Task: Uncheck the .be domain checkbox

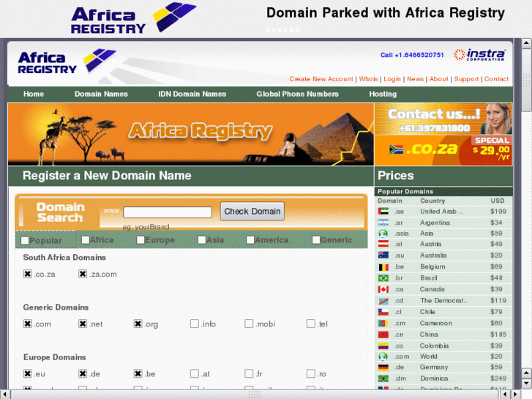Action: tap(138, 373)
